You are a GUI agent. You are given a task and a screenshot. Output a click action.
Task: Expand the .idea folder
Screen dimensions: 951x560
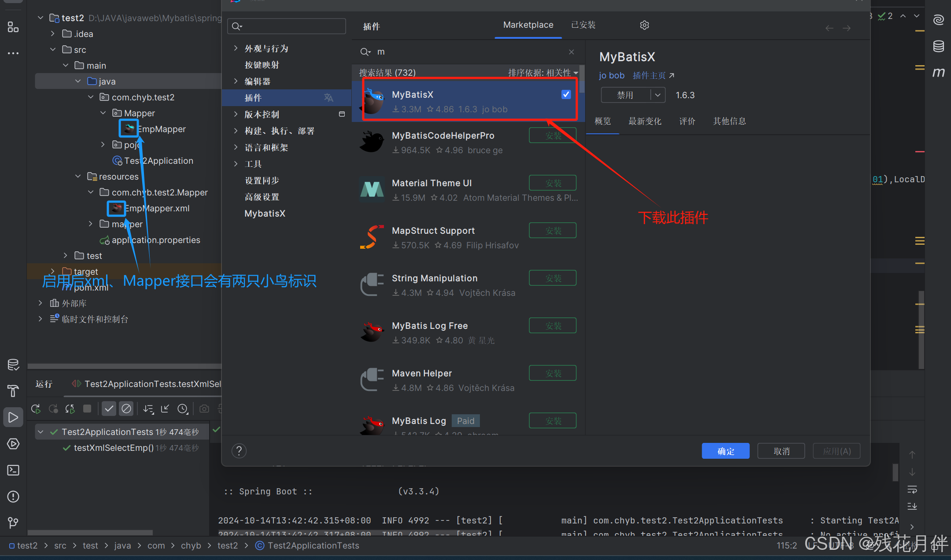[x=53, y=34]
